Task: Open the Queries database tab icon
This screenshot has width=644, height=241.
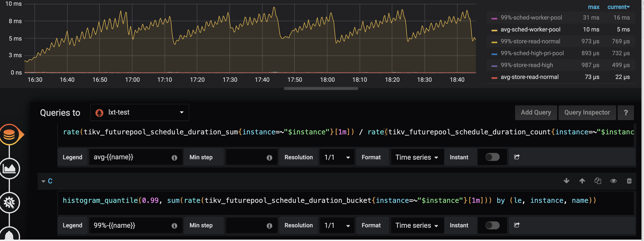Action: pyautogui.click(x=9, y=135)
